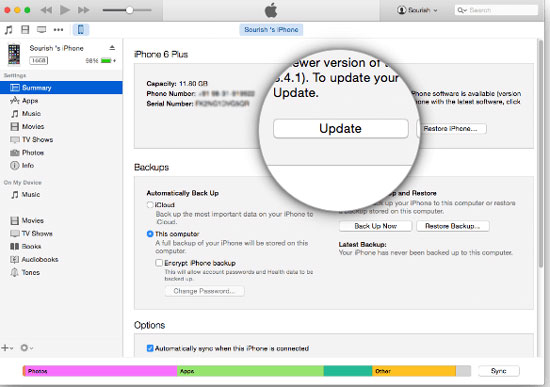This screenshot has width=550, height=387.
Task: Click the Update button
Action: click(x=341, y=129)
